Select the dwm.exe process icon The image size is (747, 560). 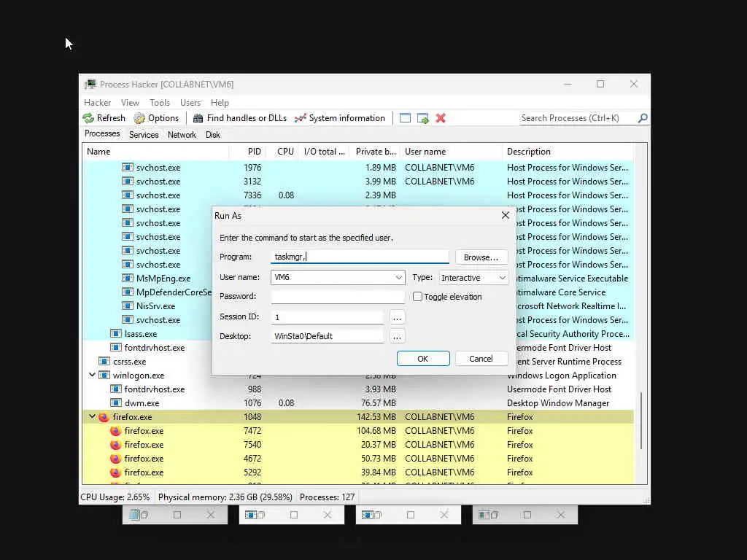click(x=116, y=402)
